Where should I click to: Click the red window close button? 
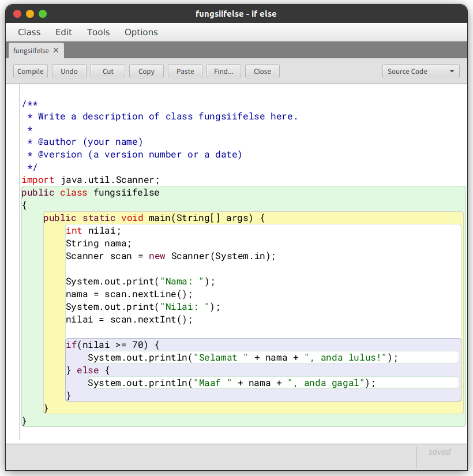tap(17, 14)
